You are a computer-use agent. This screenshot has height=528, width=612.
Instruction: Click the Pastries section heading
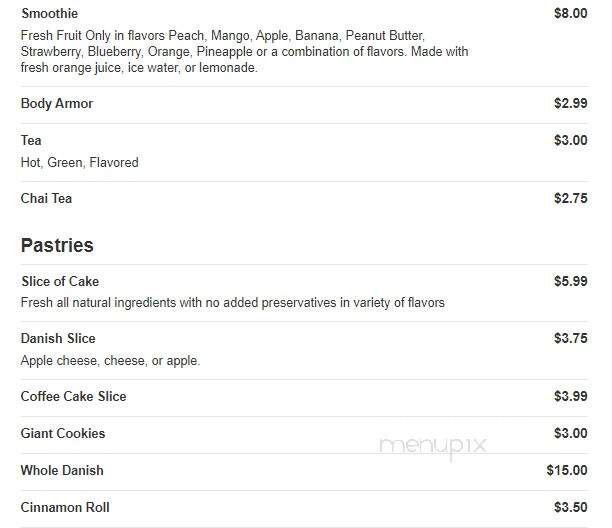[57, 245]
